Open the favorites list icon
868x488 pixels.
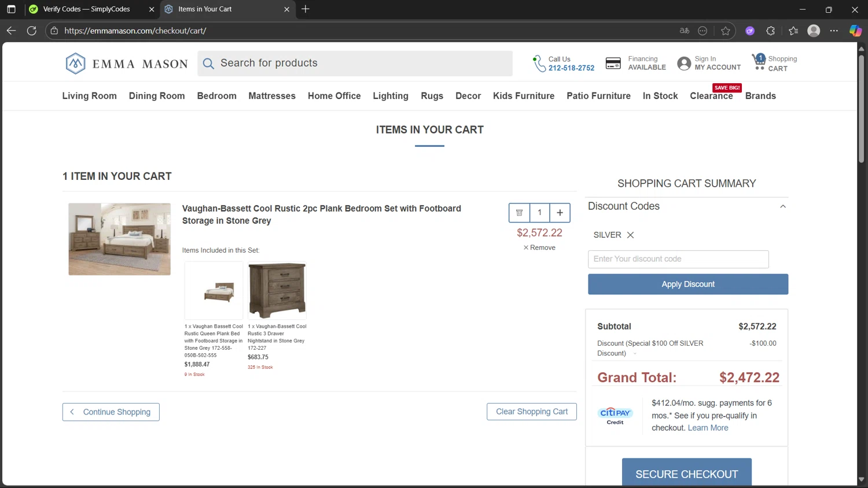793,31
